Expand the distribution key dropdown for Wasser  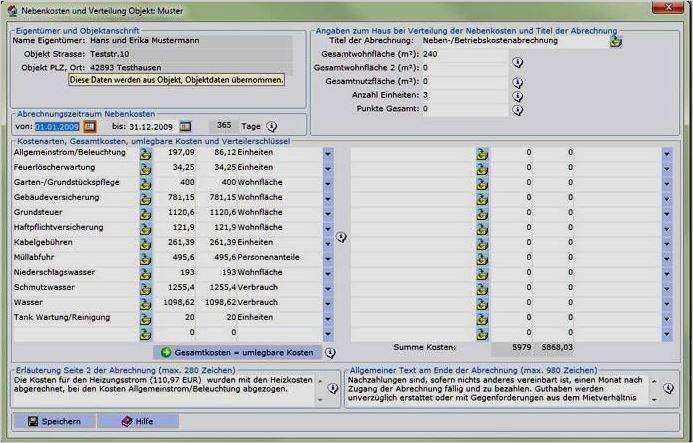[x=328, y=303]
